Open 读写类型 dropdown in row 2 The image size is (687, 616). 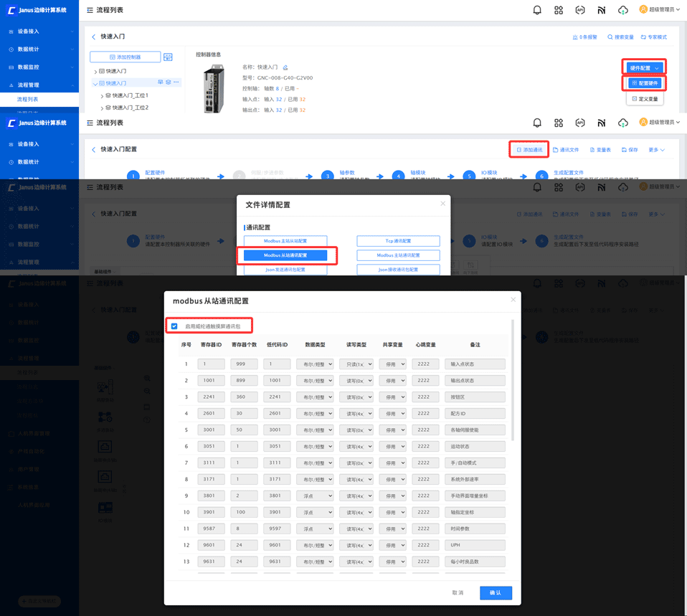(x=356, y=381)
